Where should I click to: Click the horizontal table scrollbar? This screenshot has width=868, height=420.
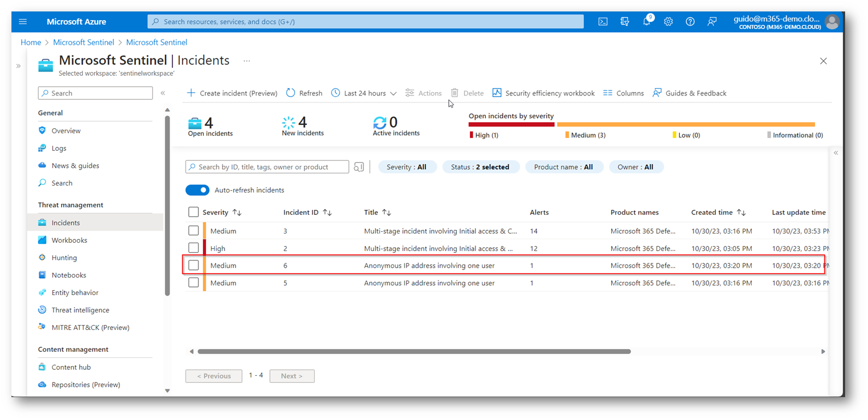pos(414,352)
